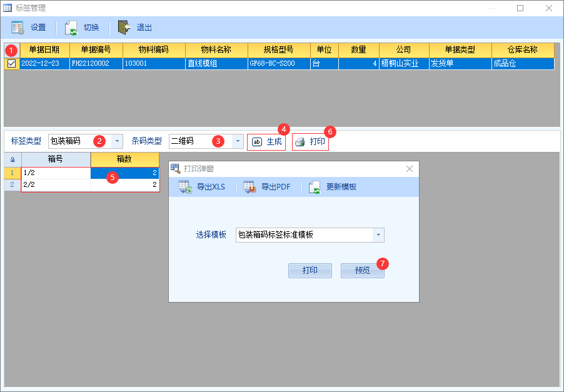Select the cell GF68-BC-S200
The height and width of the screenshot is (392, 564).
pos(279,64)
